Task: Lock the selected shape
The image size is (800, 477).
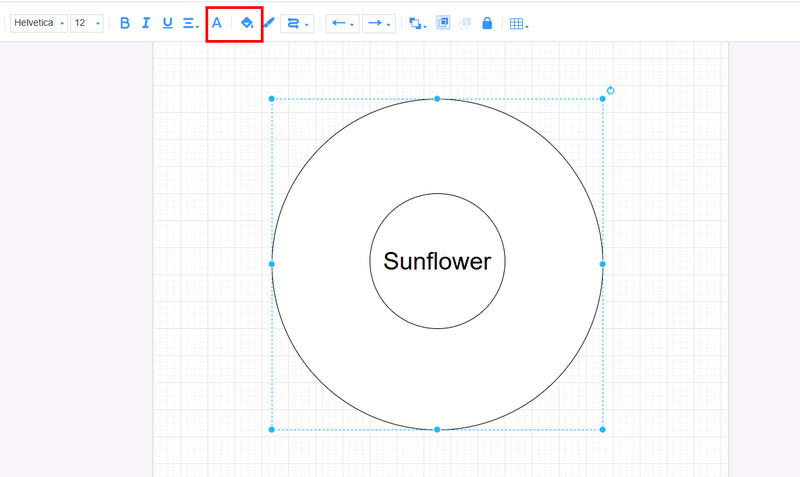Action: pyautogui.click(x=487, y=23)
